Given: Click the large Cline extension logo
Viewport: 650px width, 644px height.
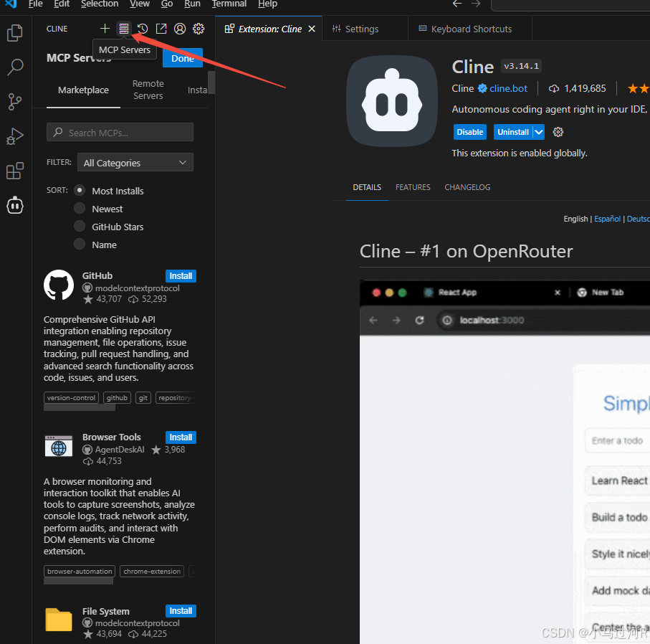Looking at the screenshot, I should 392,101.
